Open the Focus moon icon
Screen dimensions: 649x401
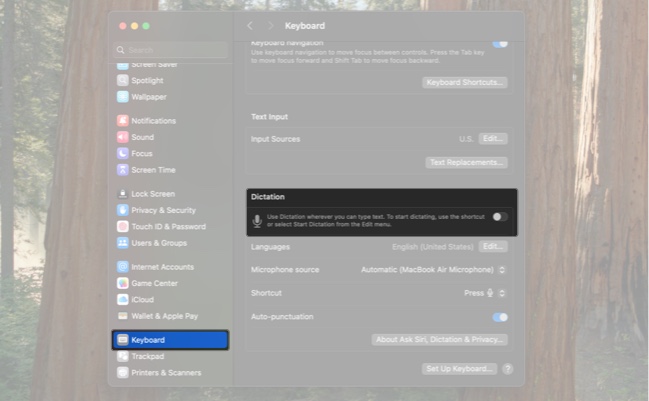123,154
